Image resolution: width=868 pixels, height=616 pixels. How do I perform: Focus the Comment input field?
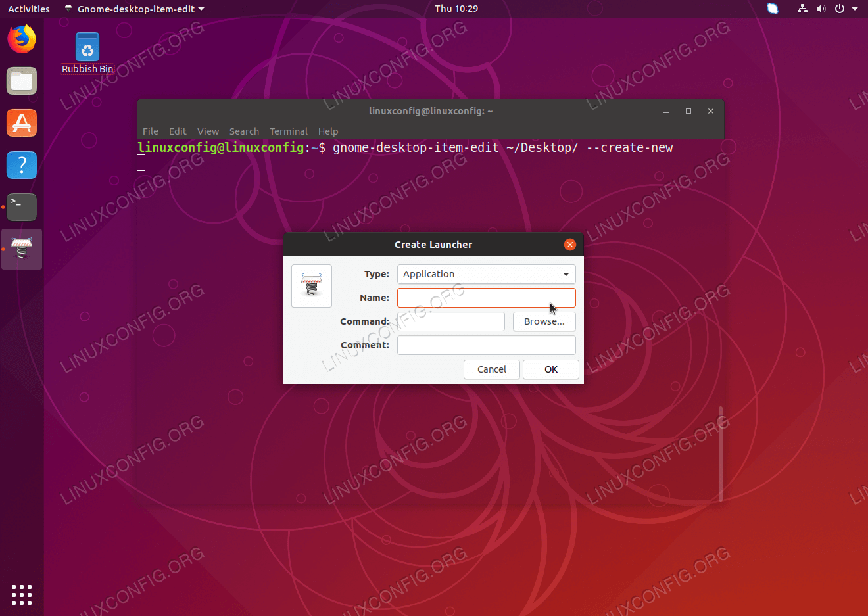487,345
